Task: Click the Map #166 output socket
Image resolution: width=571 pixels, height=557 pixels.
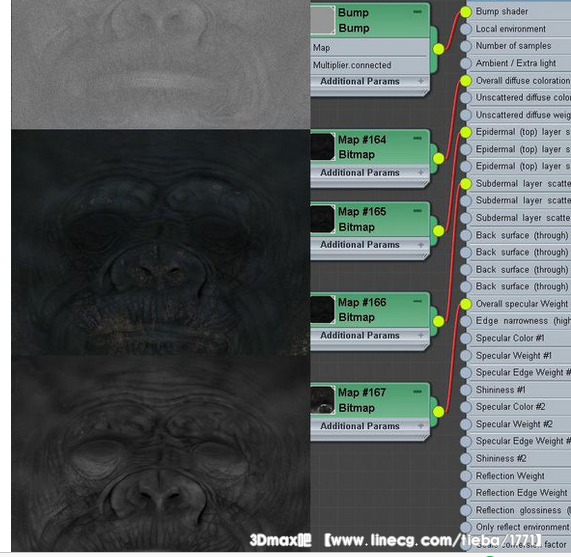Action: pyautogui.click(x=439, y=321)
